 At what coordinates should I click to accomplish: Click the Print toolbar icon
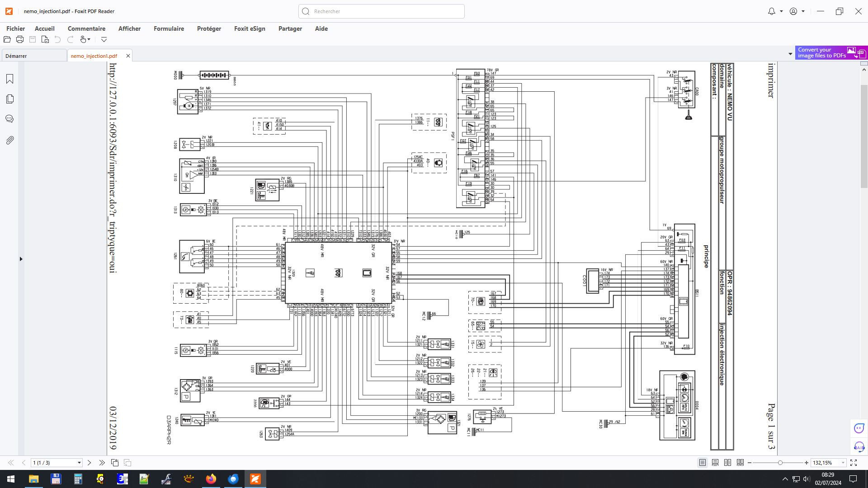pos(20,39)
